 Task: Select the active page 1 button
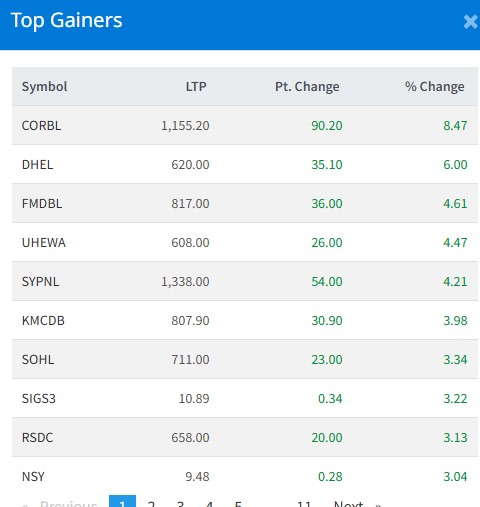[x=122, y=501]
